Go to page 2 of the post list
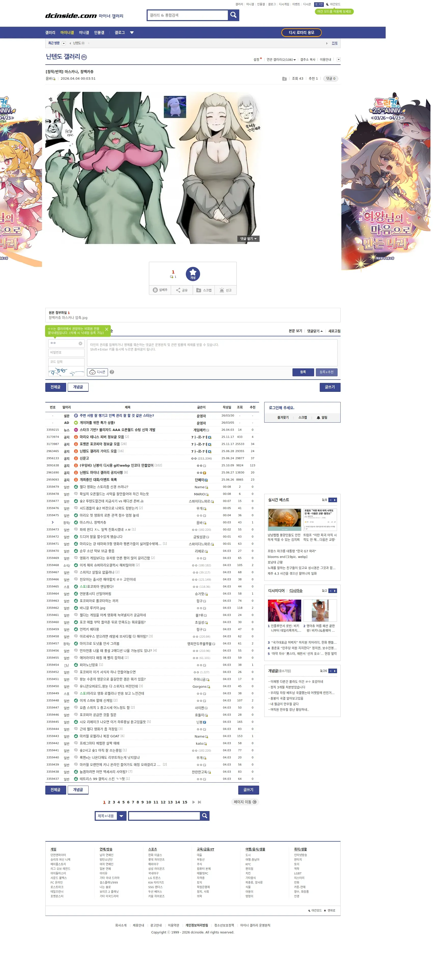The image size is (433, 980). click(109, 802)
